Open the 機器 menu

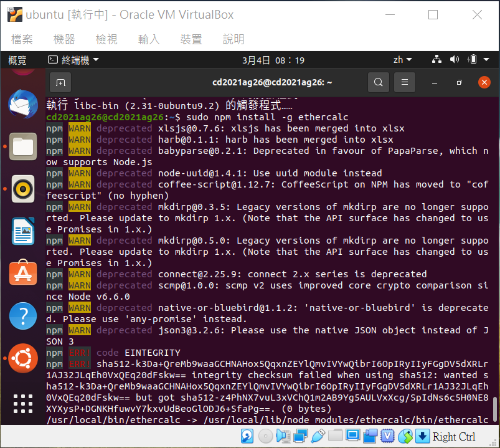point(64,39)
